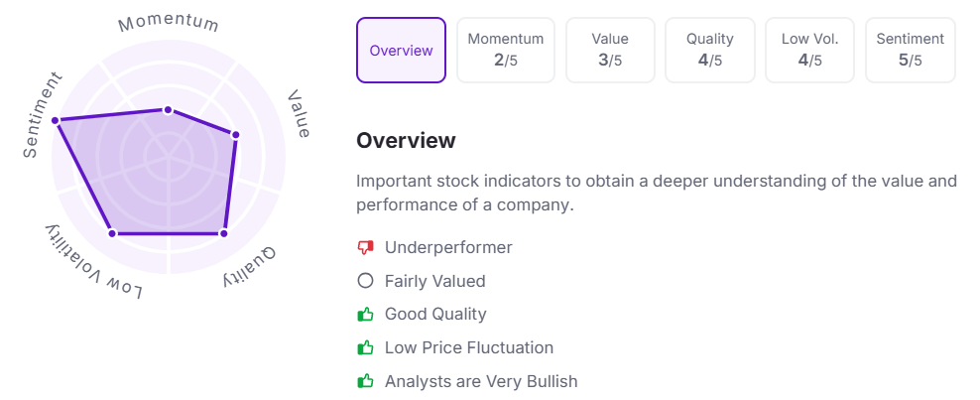Click the Value data point on radar chart
The height and width of the screenshot is (400, 980).
coord(236,134)
